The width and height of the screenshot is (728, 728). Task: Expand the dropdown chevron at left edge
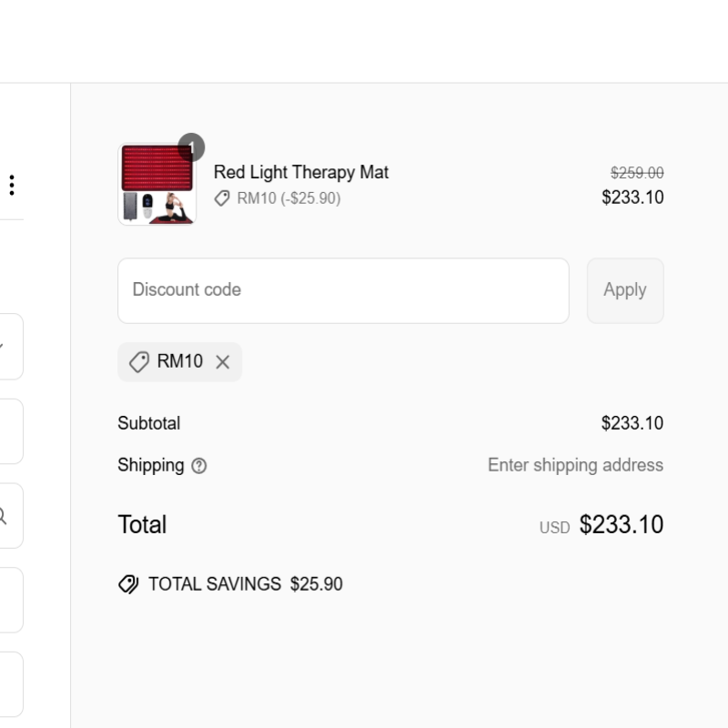4,347
